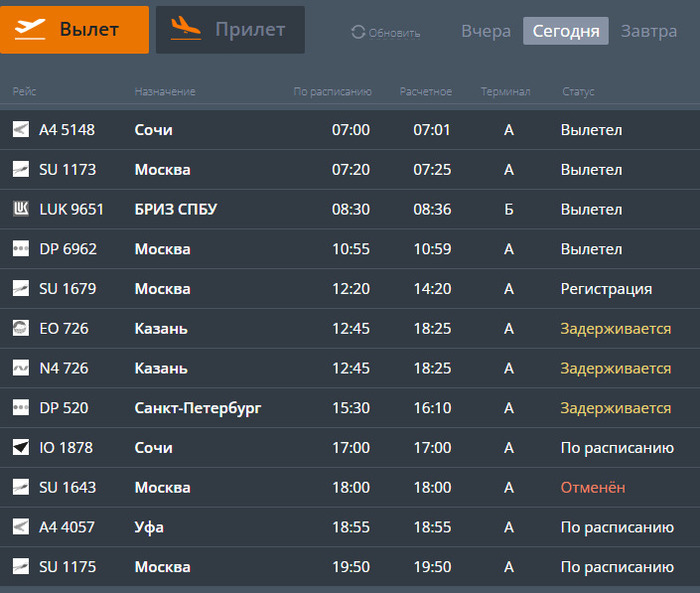Choose Завтра to show tomorrow's flights
This screenshot has width=700, height=593.
coord(649,31)
